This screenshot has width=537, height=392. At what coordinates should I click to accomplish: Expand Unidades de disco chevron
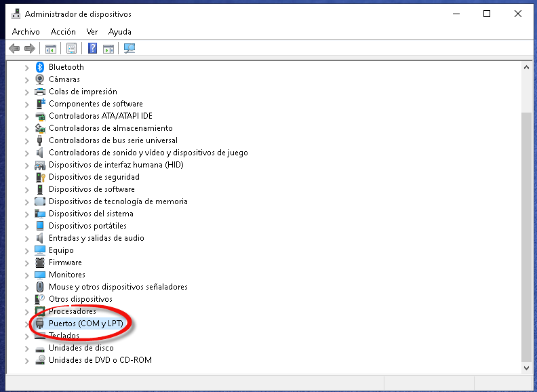pyautogui.click(x=26, y=349)
